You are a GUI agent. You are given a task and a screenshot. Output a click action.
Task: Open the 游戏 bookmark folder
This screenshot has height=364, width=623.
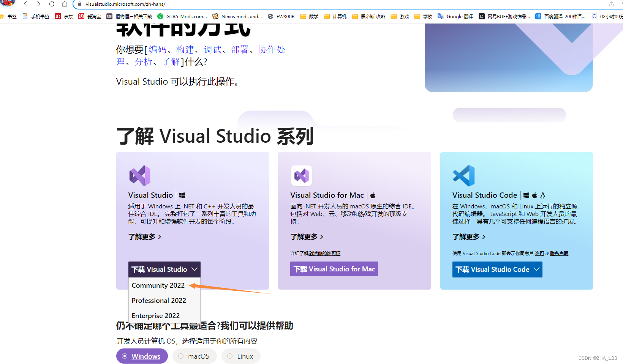click(x=400, y=16)
